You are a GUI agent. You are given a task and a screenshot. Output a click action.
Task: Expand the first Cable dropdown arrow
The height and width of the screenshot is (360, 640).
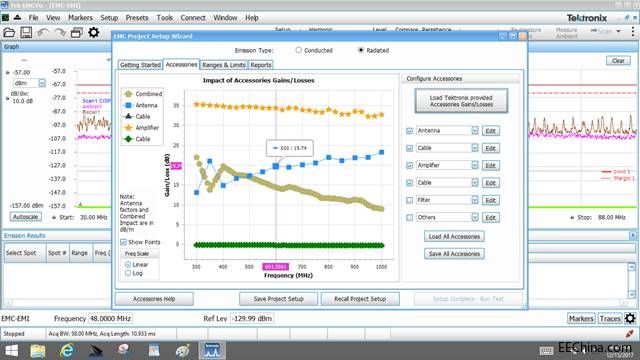click(x=475, y=148)
